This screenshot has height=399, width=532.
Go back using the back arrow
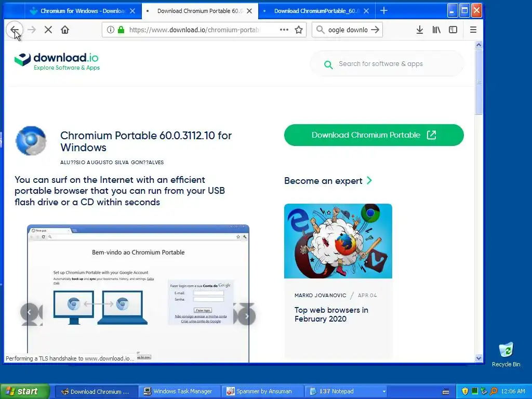(x=14, y=30)
